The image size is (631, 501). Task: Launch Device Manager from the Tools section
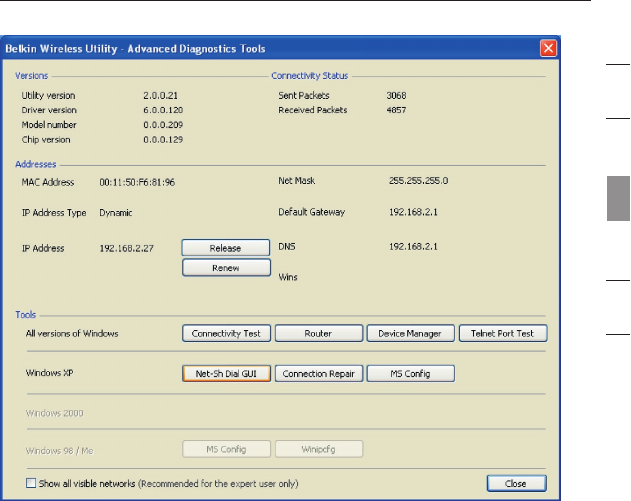(410, 333)
